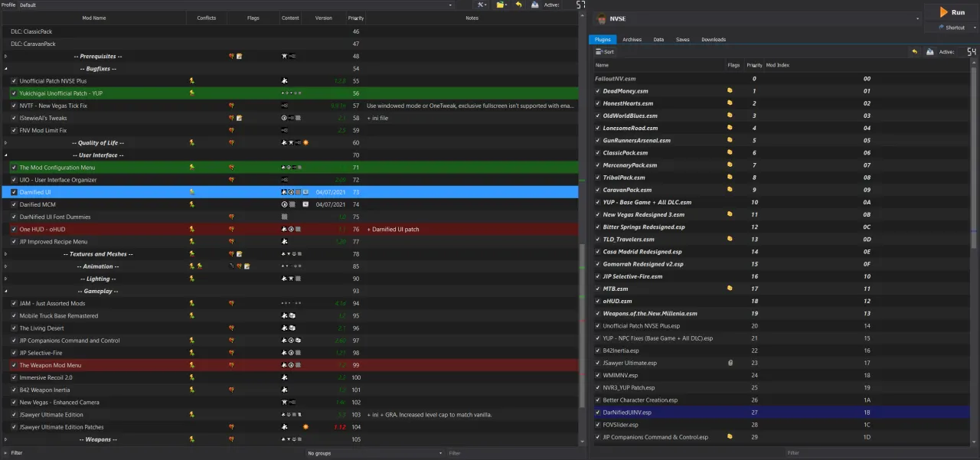Click the Sort plugins button

[605, 52]
